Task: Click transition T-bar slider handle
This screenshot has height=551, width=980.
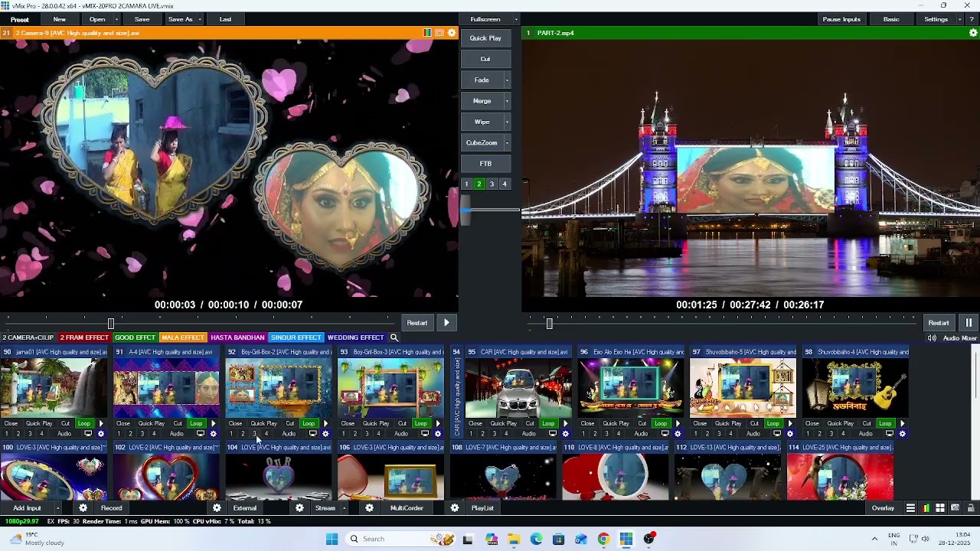Action: (465, 210)
